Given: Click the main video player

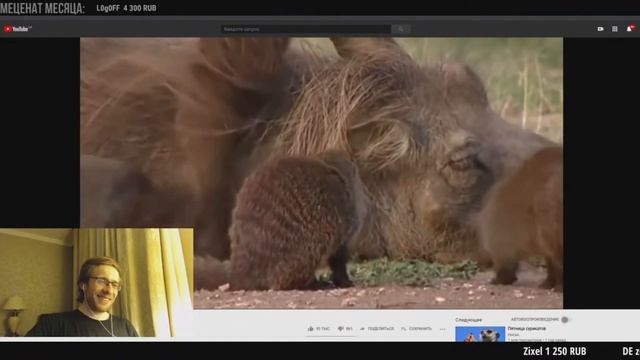Looking at the screenshot, I should point(322,173).
